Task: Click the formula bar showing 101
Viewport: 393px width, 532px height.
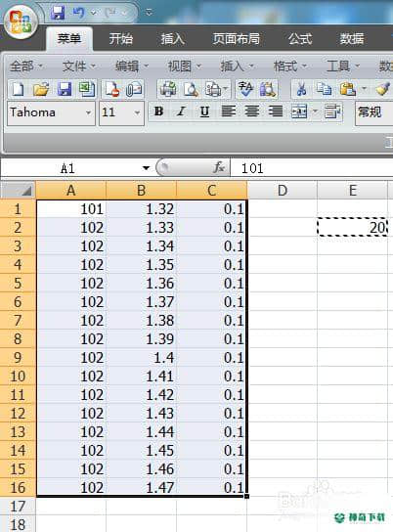Action: click(311, 168)
